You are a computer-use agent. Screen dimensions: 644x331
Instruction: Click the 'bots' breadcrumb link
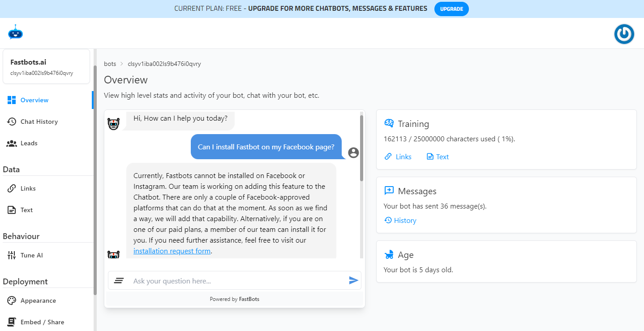coord(110,64)
